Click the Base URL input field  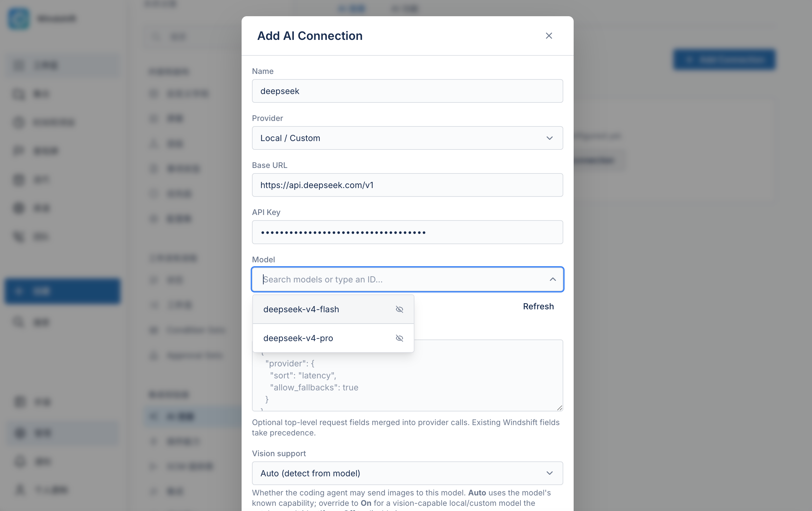click(x=407, y=185)
